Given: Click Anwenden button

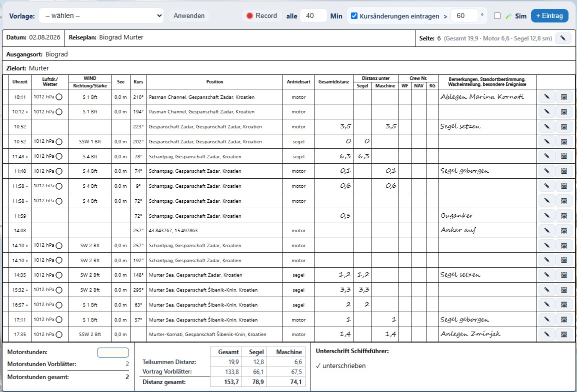Looking at the screenshot, I should point(189,16).
